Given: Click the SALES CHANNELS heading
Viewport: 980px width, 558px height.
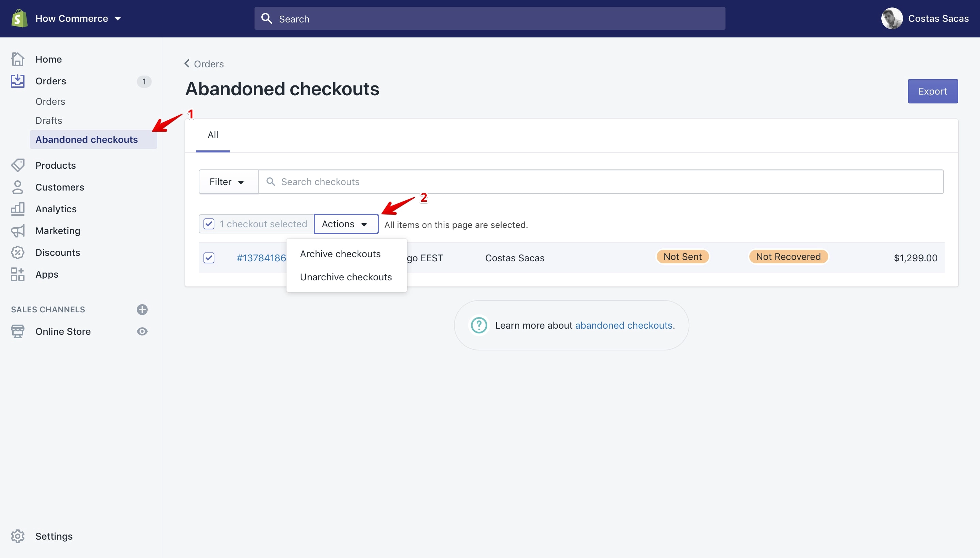Looking at the screenshot, I should pyautogui.click(x=48, y=310).
